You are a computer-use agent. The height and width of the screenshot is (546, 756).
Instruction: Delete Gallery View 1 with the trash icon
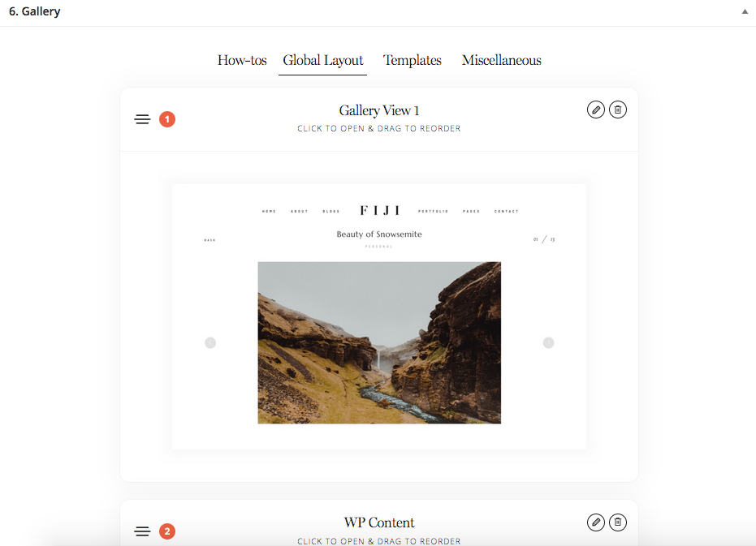click(618, 110)
